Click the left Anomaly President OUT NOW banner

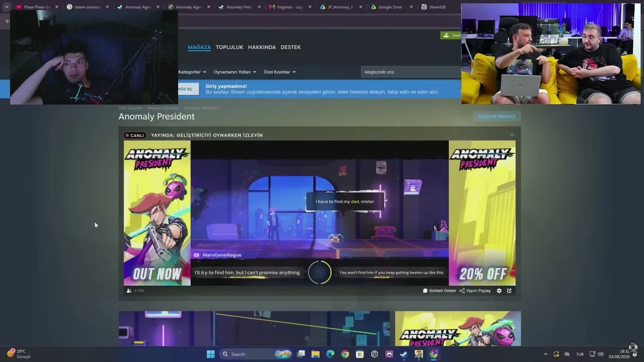(157, 213)
